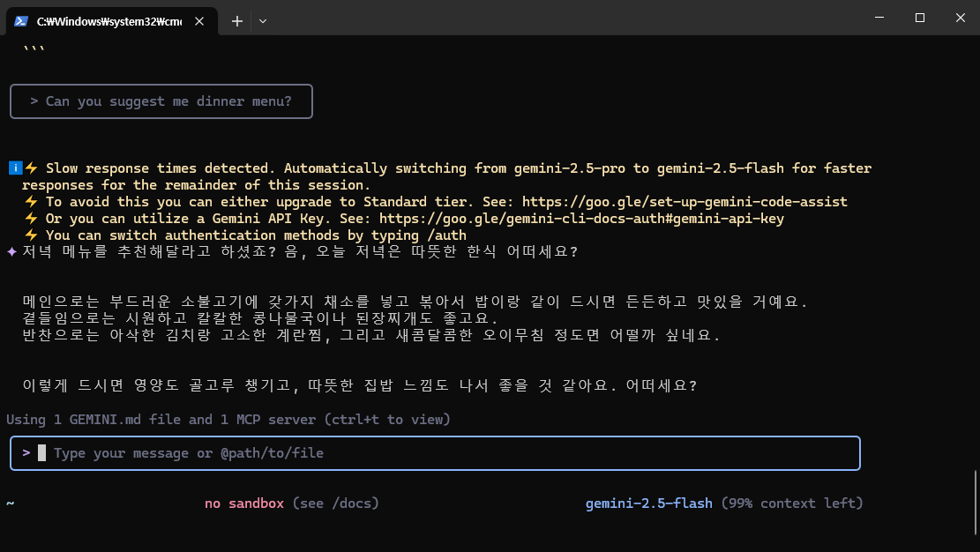Open the goo.gle/set-up-gemini-code-assist link

coord(685,202)
